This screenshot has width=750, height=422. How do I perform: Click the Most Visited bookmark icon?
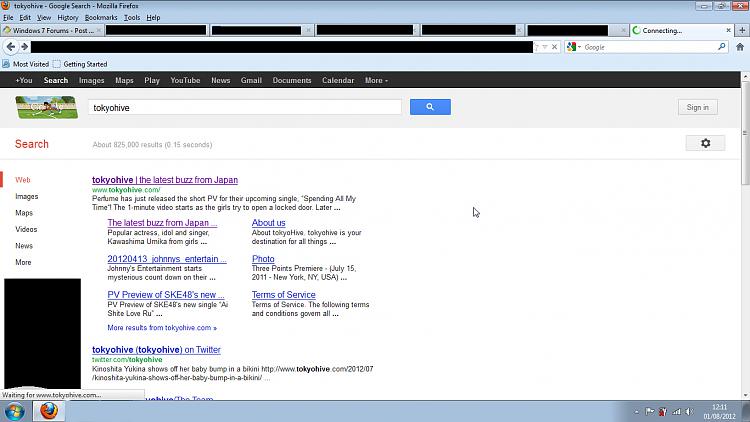click(6, 64)
